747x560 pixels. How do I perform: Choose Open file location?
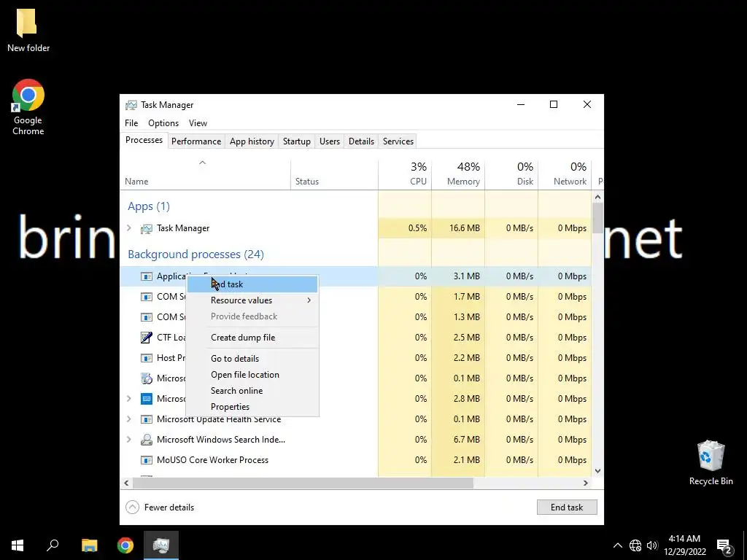(252, 375)
